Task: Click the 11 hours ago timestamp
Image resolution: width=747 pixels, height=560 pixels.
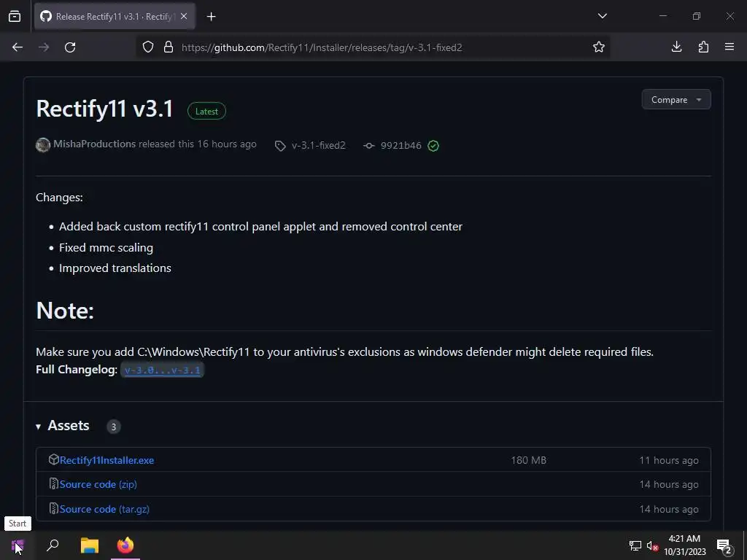Action: point(669,461)
